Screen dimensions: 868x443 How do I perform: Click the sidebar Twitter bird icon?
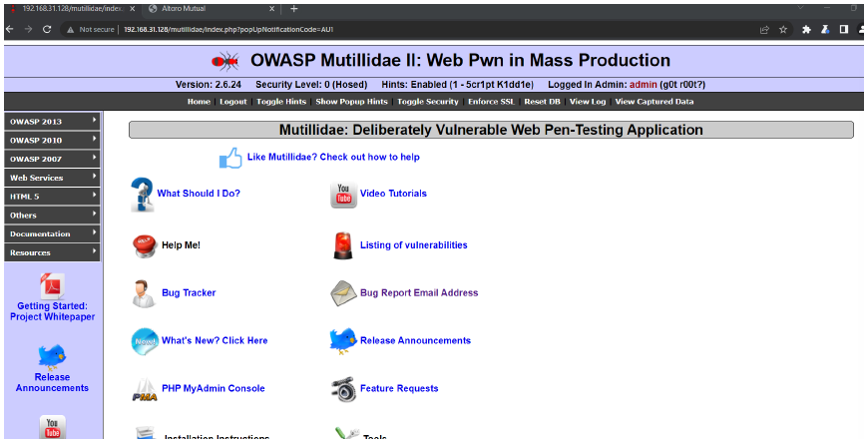coord(52,357)
